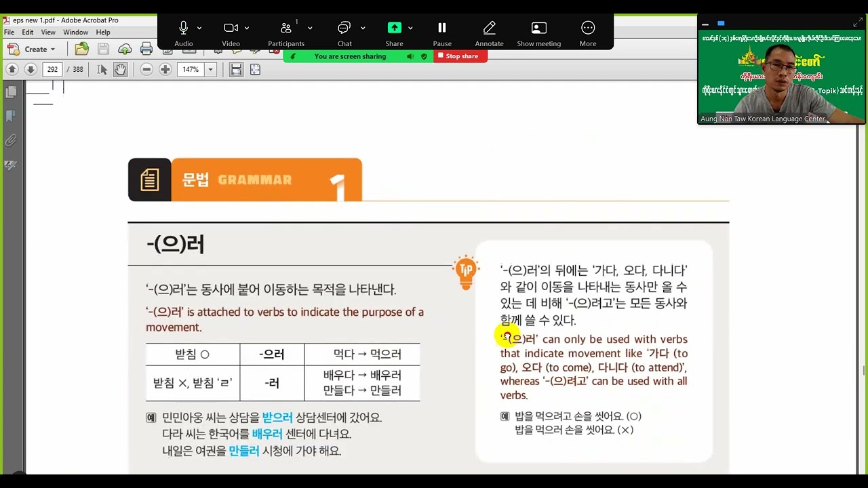Open the zoom percentage dropdown arrow
Image resolution: width=868 pixels, height=488 pixels.
(210, 69)
